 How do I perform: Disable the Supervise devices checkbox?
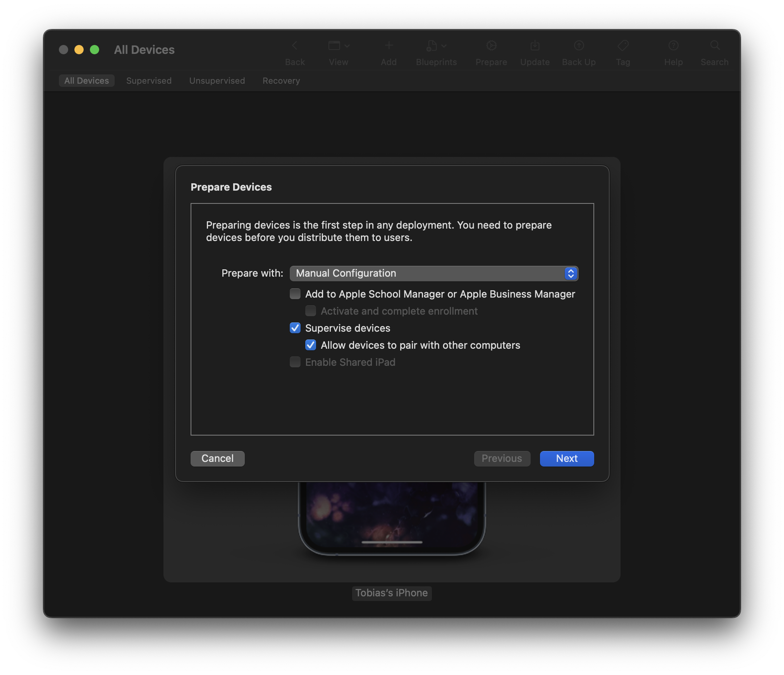click(295, 328)
